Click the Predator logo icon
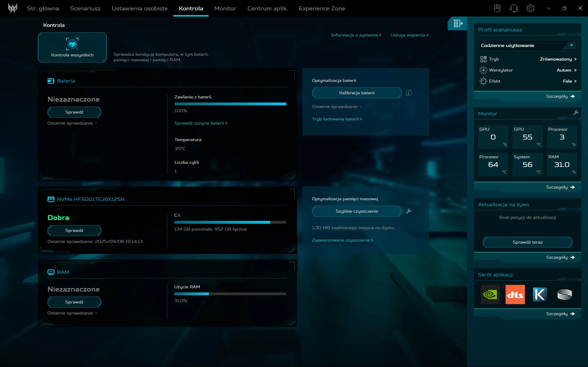This screenshot has width=588, height=367. [x=13, y=8]
